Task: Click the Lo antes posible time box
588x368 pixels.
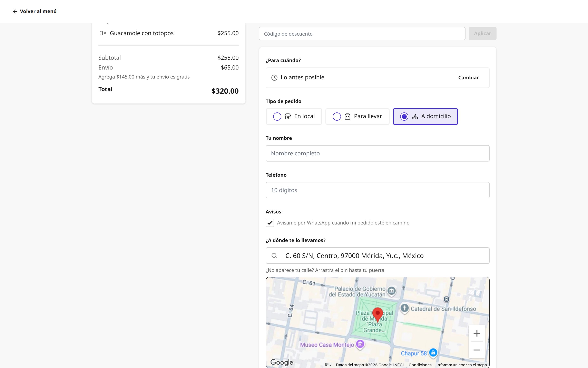Action: pyautogui.click(x=377, y=78)
